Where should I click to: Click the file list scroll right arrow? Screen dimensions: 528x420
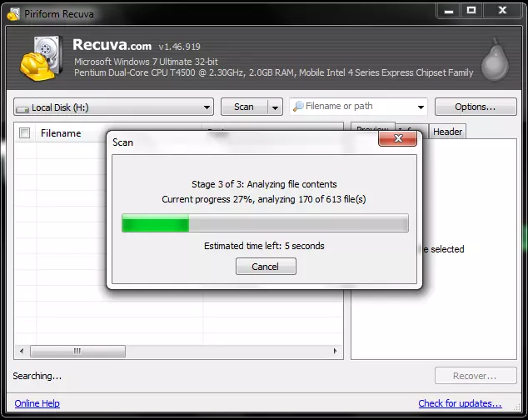[335, 351]
